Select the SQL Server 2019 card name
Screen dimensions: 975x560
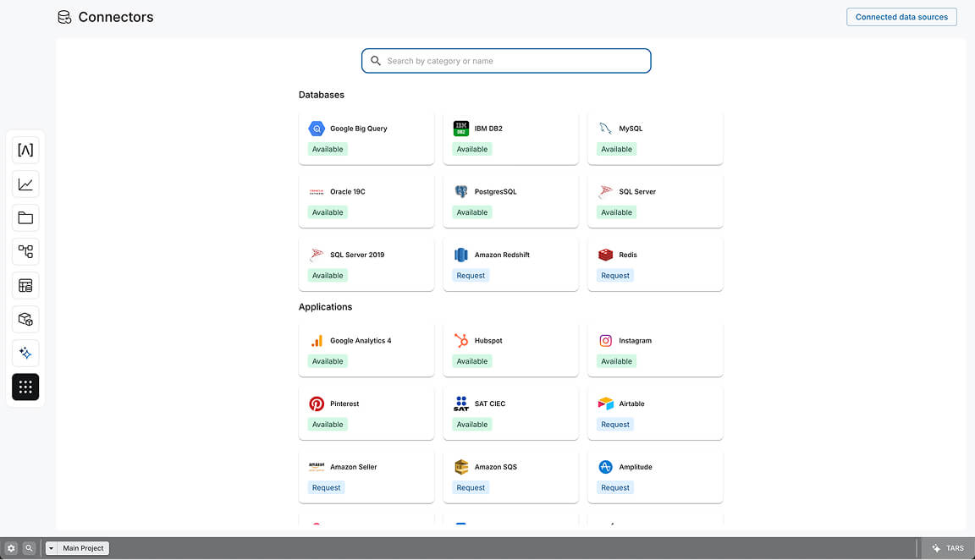pyautogui.click(x=357, y=255)
